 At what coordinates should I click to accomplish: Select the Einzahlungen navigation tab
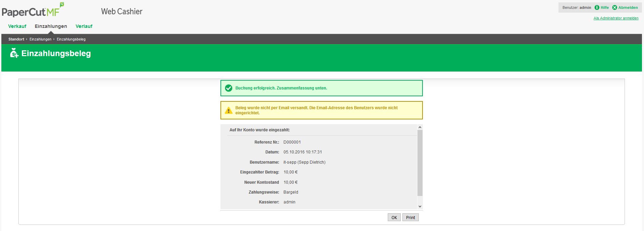pyautogui.click(x=51, y=26)
